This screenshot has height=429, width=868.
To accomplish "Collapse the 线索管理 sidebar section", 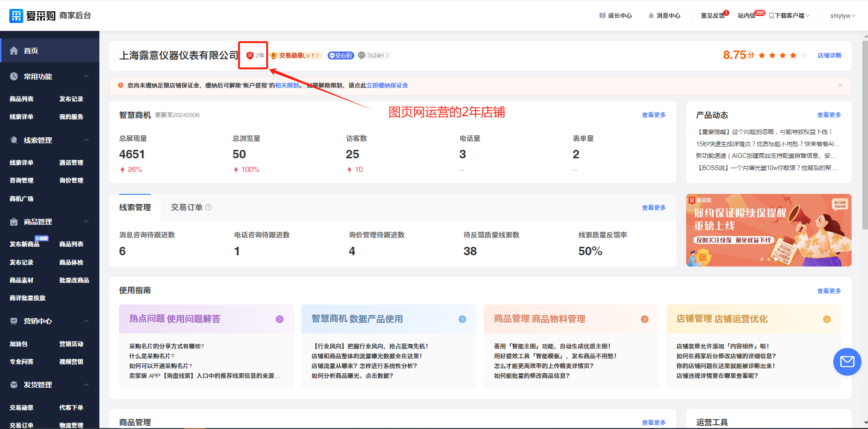I will [x=86, y=140].
